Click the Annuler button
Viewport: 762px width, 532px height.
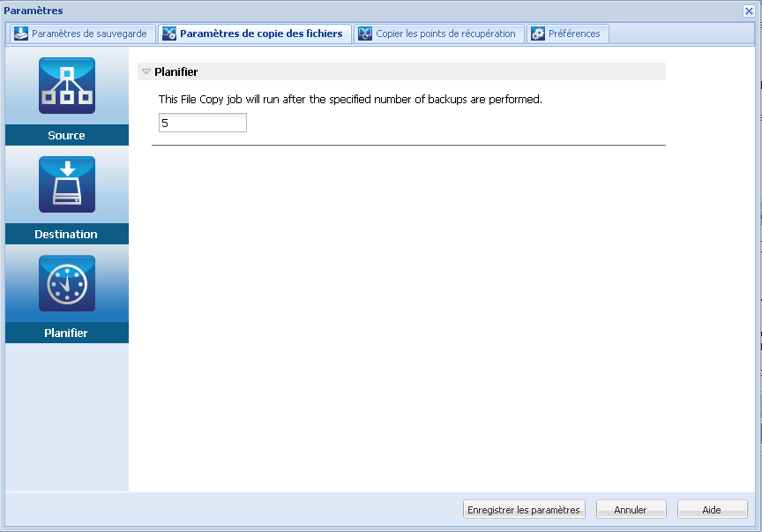click(x=631, y=509)
